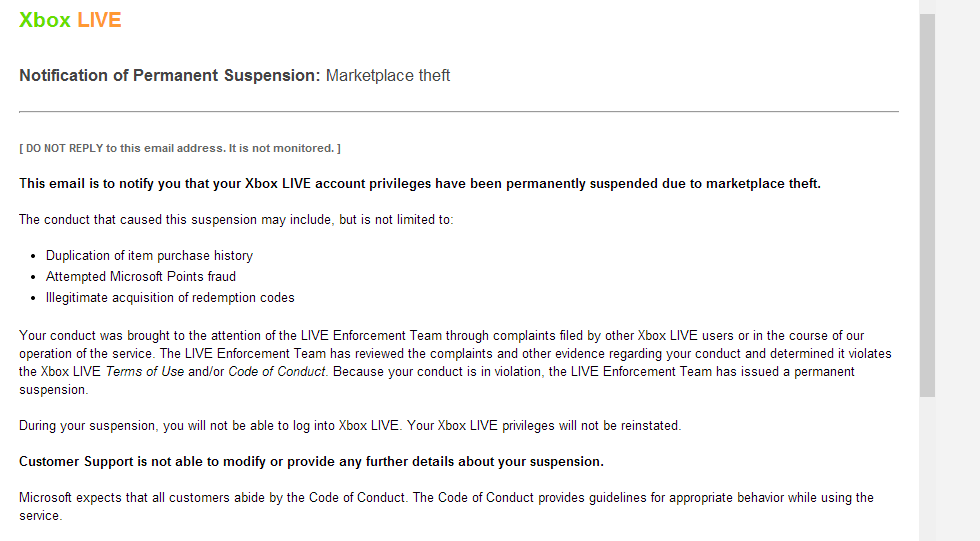
Task: Click the Notification of Permanent Suspension heading
Action: (169, 76)
